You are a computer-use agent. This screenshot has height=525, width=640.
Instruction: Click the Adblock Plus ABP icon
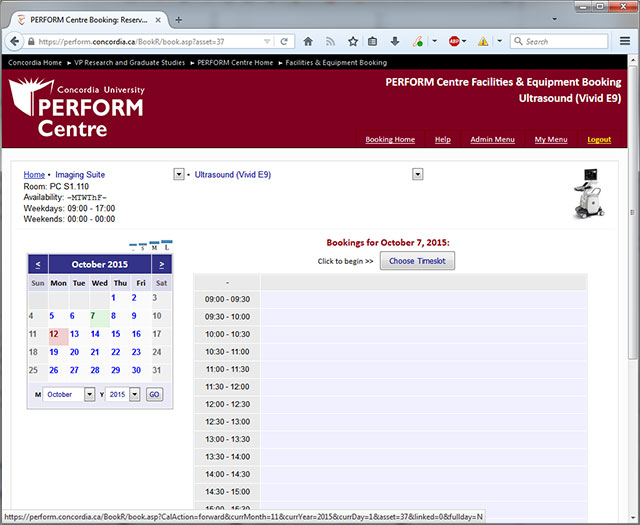(454, 42)
